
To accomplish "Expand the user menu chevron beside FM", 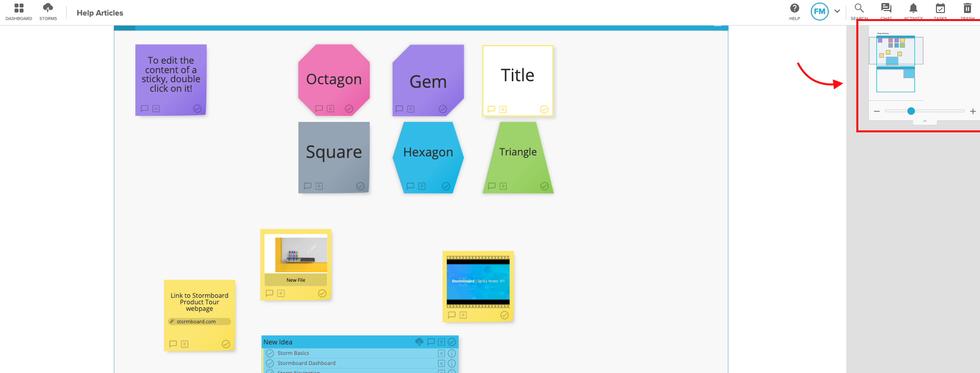I will [x=837, y=11].
